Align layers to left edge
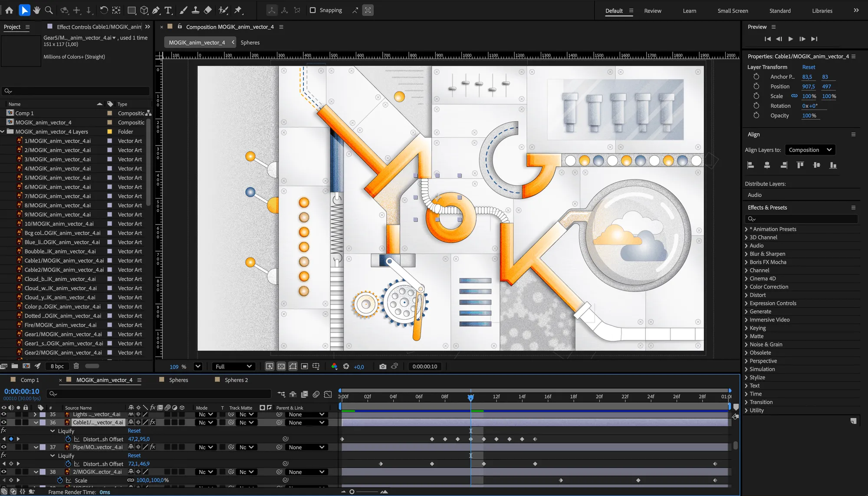This screenshot has height=496, width=868. tap(751, 165)
